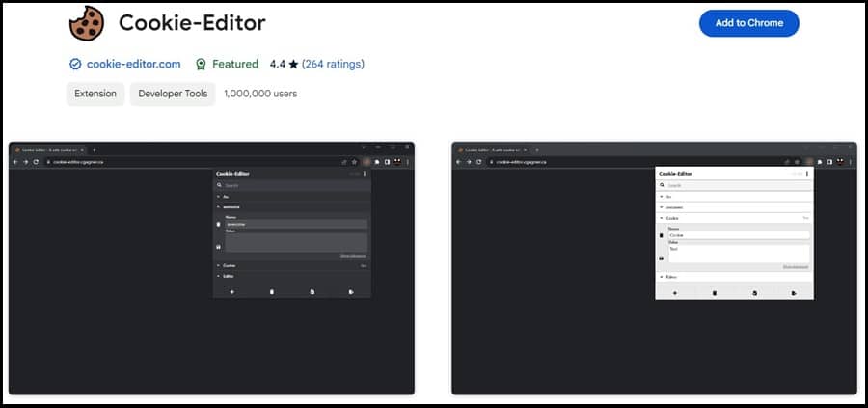Click the Featured badge label

235,65
